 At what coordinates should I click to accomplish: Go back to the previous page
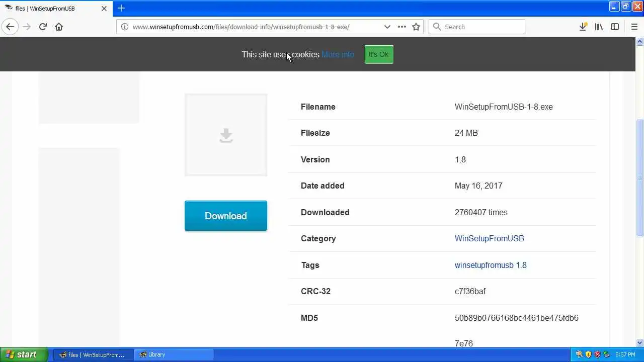(10, 27)
